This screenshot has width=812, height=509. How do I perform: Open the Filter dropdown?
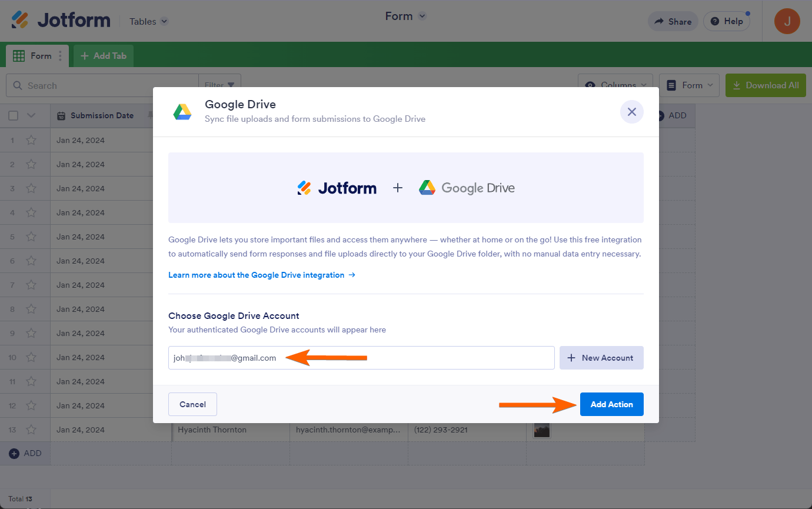tap(219, 85)
